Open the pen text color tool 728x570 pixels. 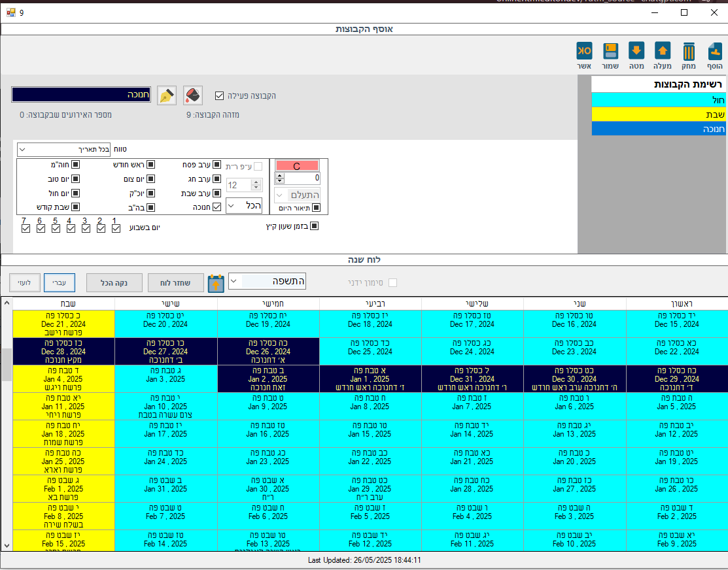coord(167,95)
